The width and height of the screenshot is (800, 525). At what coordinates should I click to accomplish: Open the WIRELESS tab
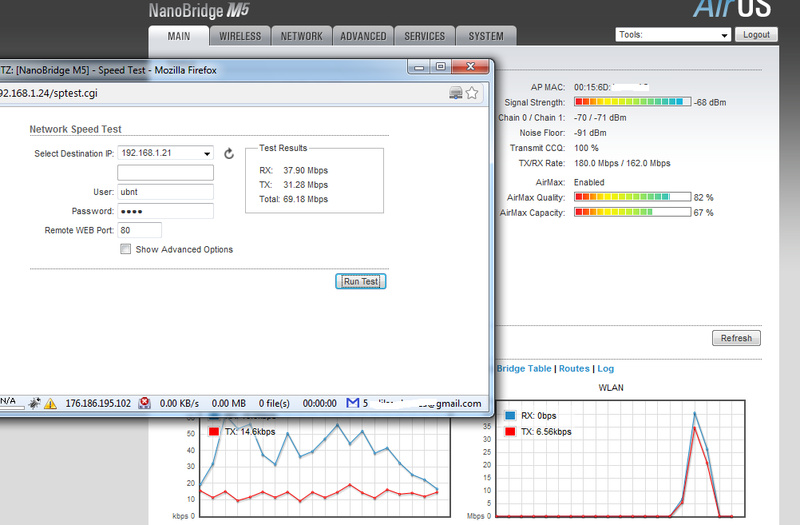[240, 36]
